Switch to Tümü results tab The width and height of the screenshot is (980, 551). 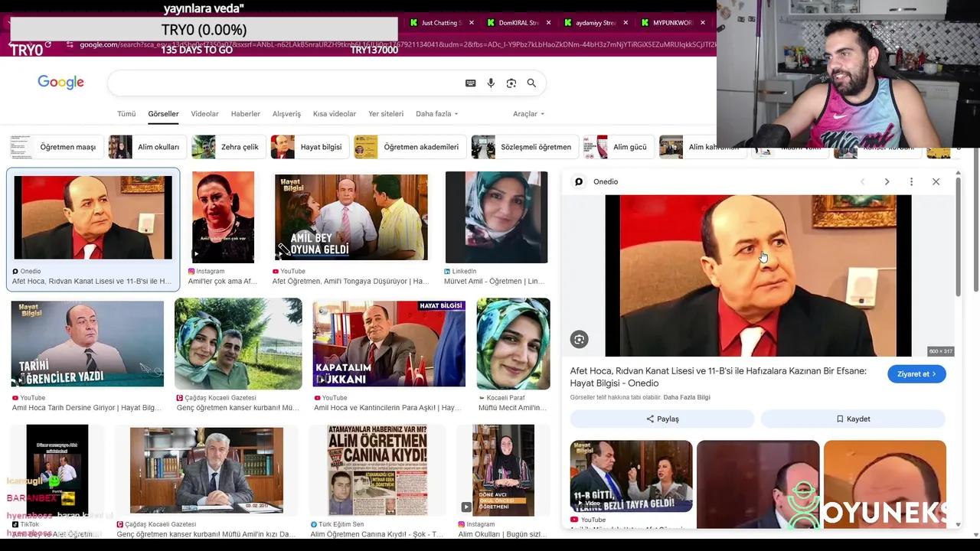coord(126,114)
